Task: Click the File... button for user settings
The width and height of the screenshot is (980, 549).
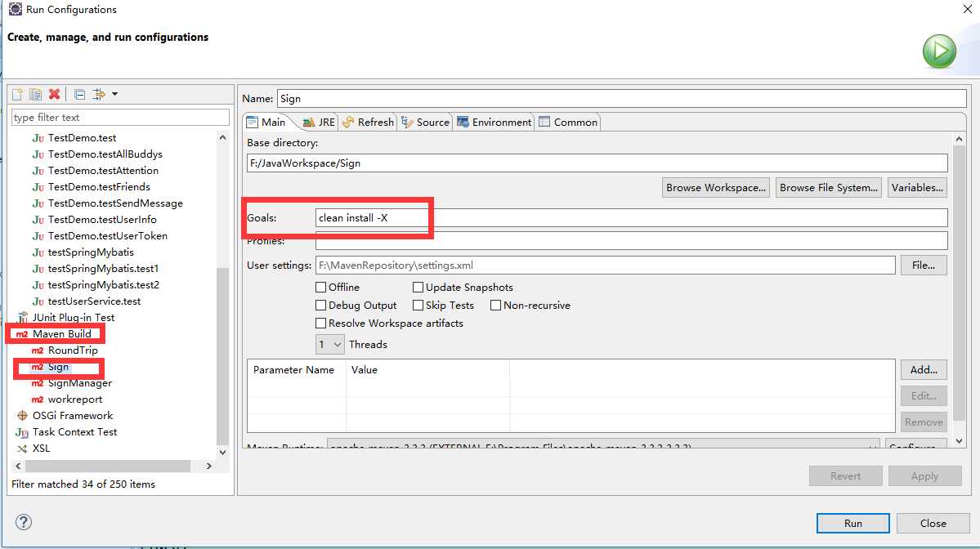Action: [x=923, y=266]
